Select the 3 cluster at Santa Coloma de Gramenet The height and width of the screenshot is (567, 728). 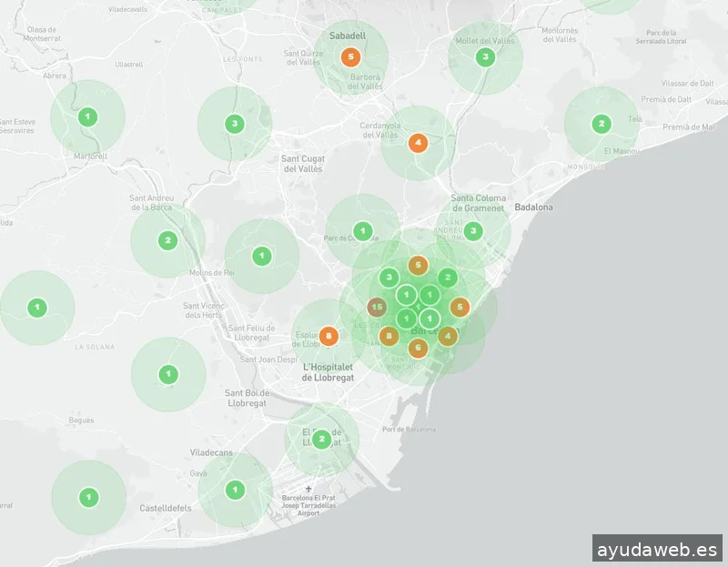(473, 231)
